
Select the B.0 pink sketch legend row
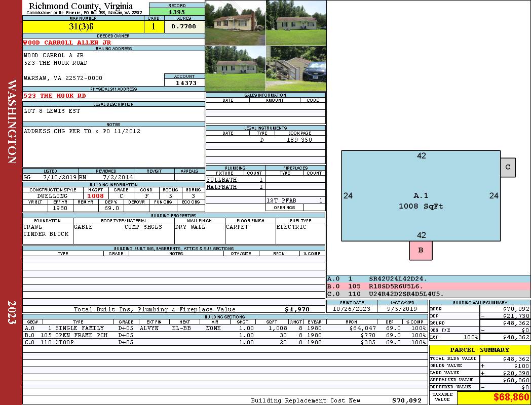pyautogui.click(x=428, y=286)
